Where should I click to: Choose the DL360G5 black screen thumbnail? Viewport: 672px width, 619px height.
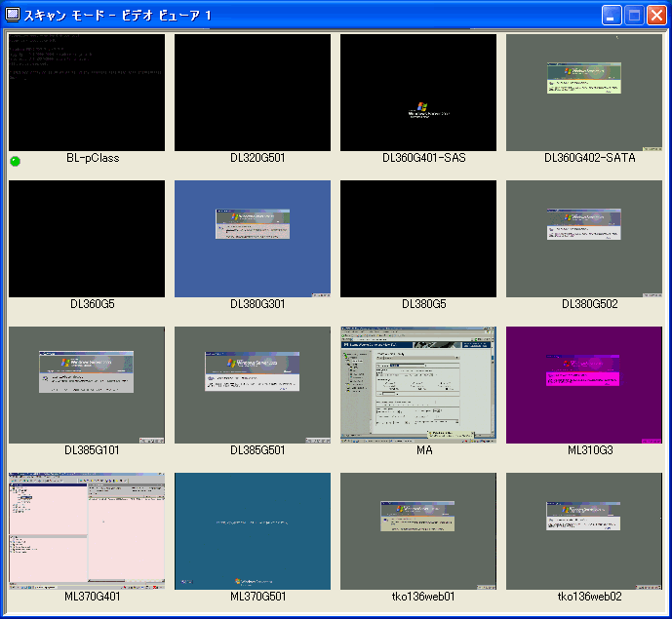point(87,239)
